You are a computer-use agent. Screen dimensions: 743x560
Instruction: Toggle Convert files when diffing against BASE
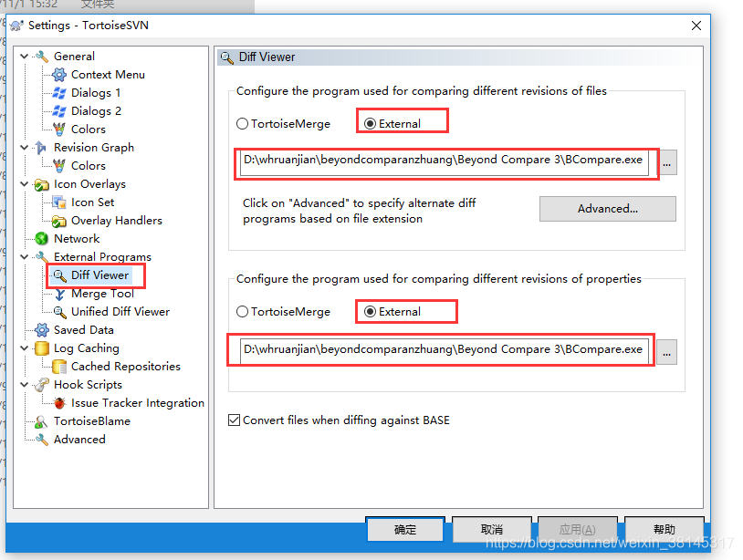pos(339,420)
